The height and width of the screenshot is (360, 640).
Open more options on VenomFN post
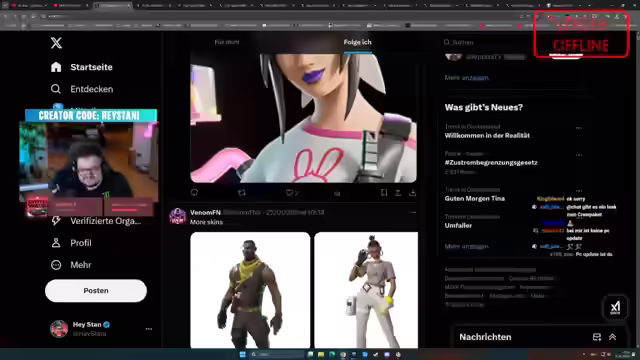click(413, 212)
